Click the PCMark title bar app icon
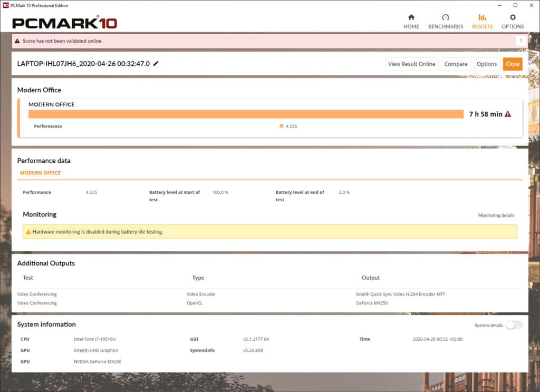Image resolution: width=540 pixels, height=392 pixels. click(6, 5)
